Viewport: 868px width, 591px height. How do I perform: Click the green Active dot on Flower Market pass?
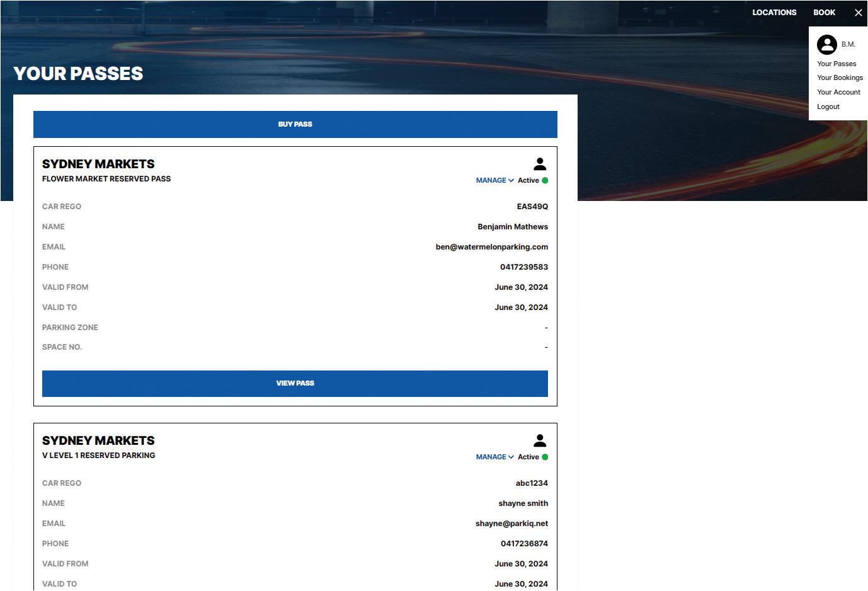(545, 181)
